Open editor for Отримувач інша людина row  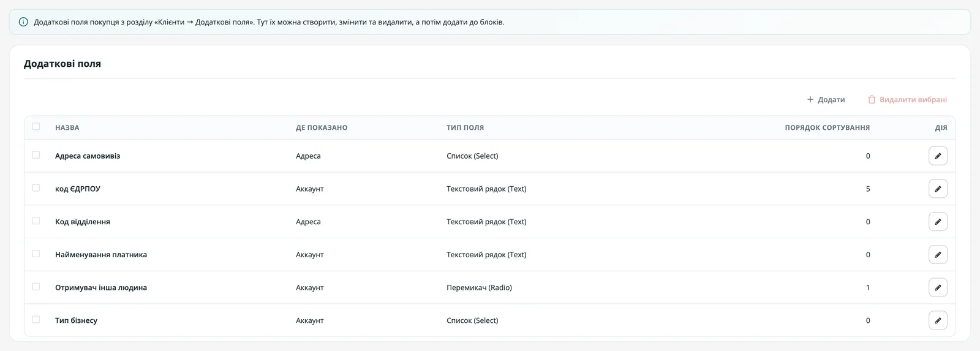click(938, 287)
